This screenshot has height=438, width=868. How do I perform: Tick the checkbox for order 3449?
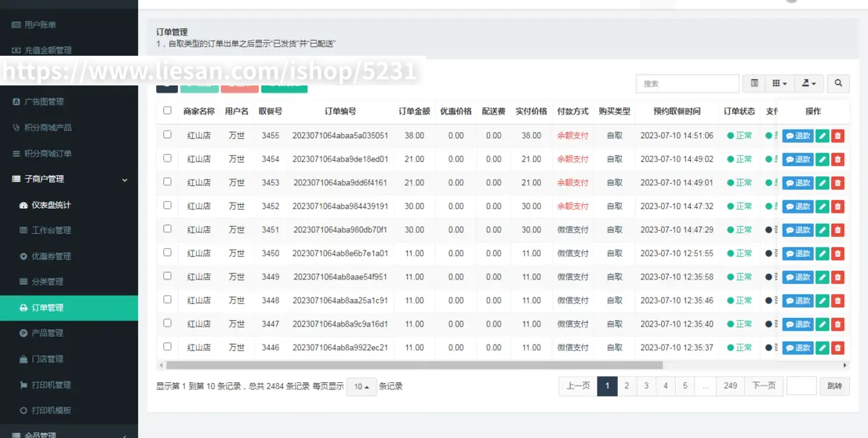(x=168, y=276)
